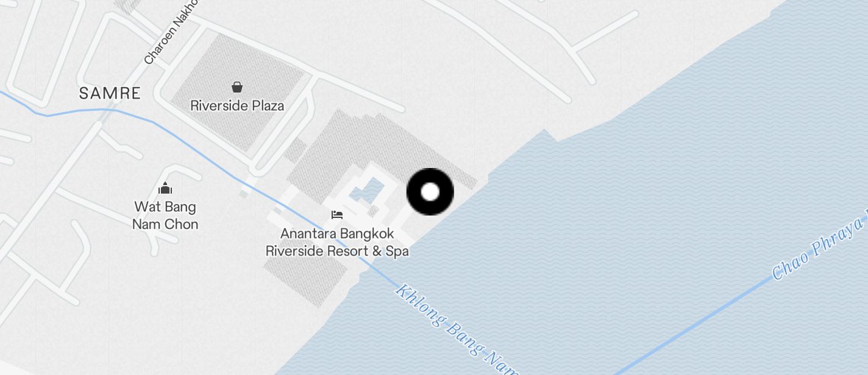
Task: Click the hatched building at the top-left edge
Action: 126,5
